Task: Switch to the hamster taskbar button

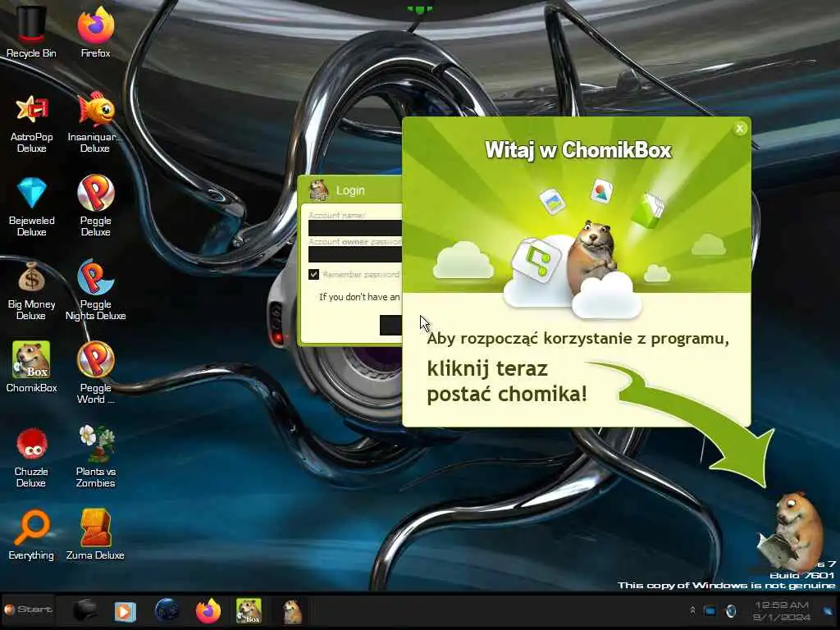Action: pyautogui.click(x=292, y=611)
